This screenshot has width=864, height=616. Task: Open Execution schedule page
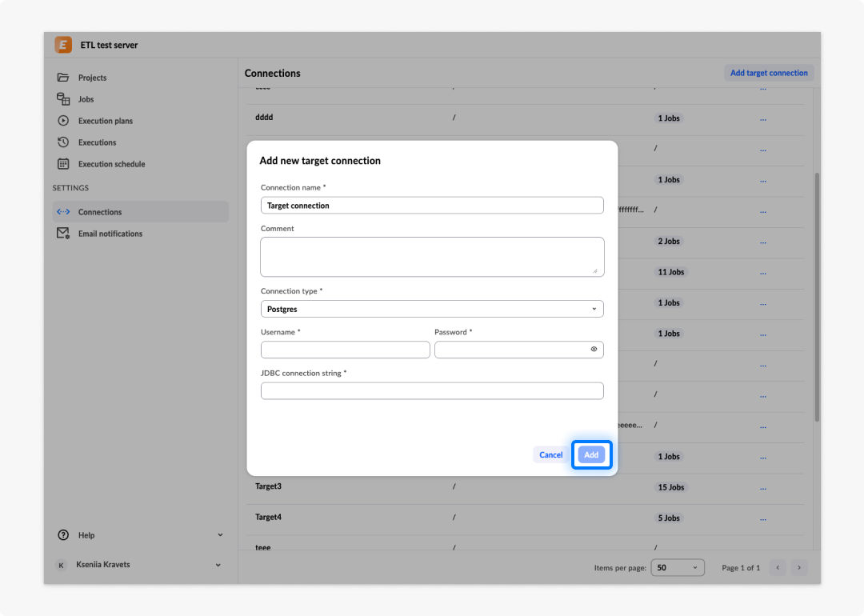[111, 164]
